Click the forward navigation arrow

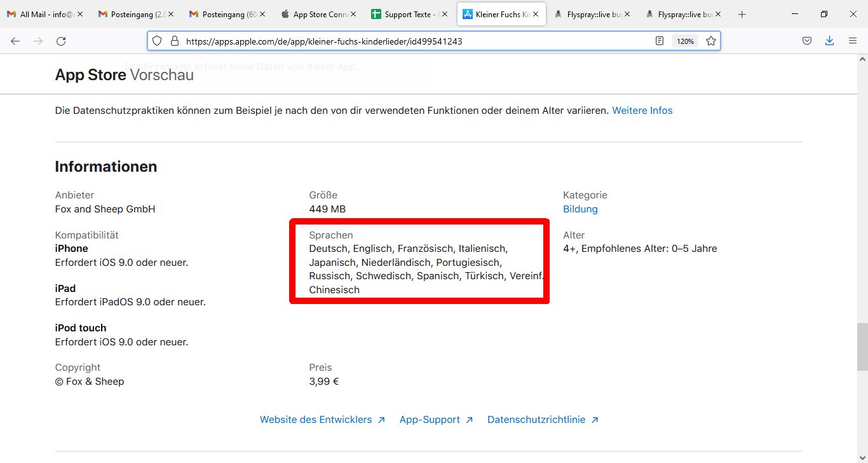[x=38, y=41]
